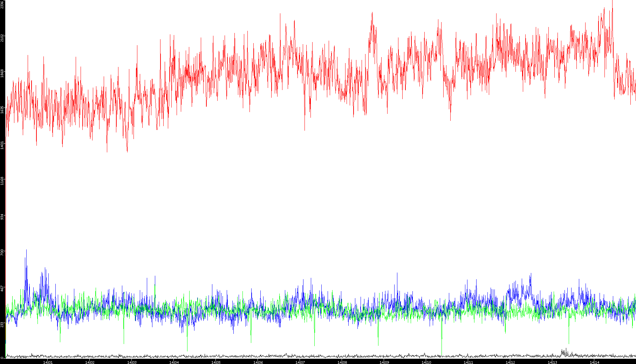Pick the 14:04 time axis label

tap(174, 362)
